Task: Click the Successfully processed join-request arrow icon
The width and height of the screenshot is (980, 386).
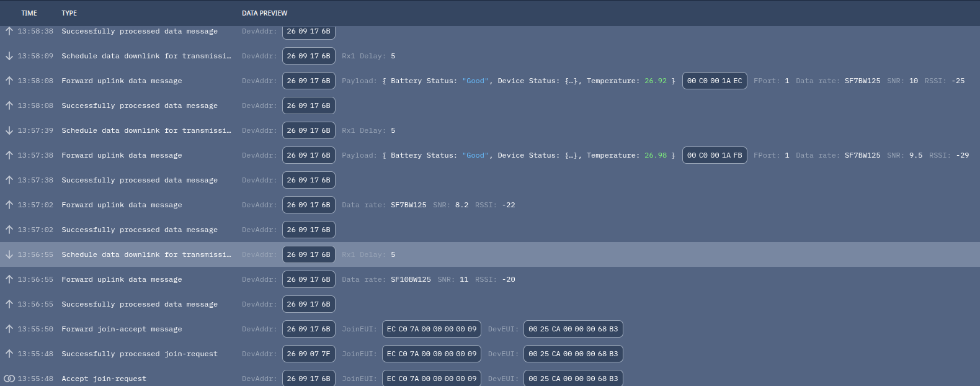Action: [x=9, y=354]
